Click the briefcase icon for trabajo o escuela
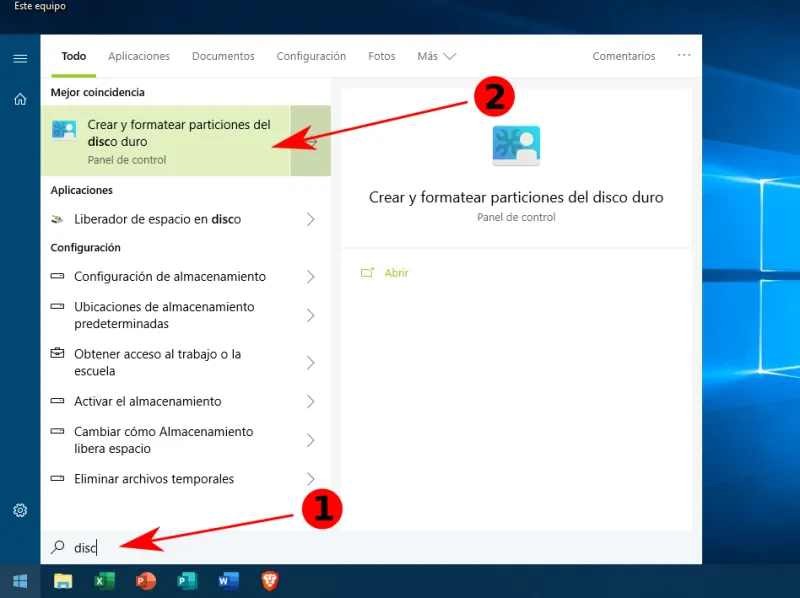Viewport: 800px width, 598px height. pyautogui.click(x=57, y=353)
